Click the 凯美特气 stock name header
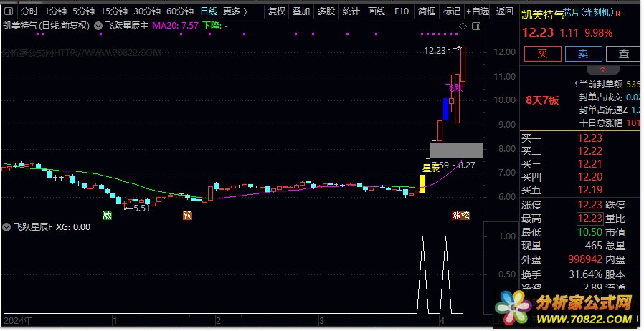Screen dimensions: 644x331 (543, 15)
